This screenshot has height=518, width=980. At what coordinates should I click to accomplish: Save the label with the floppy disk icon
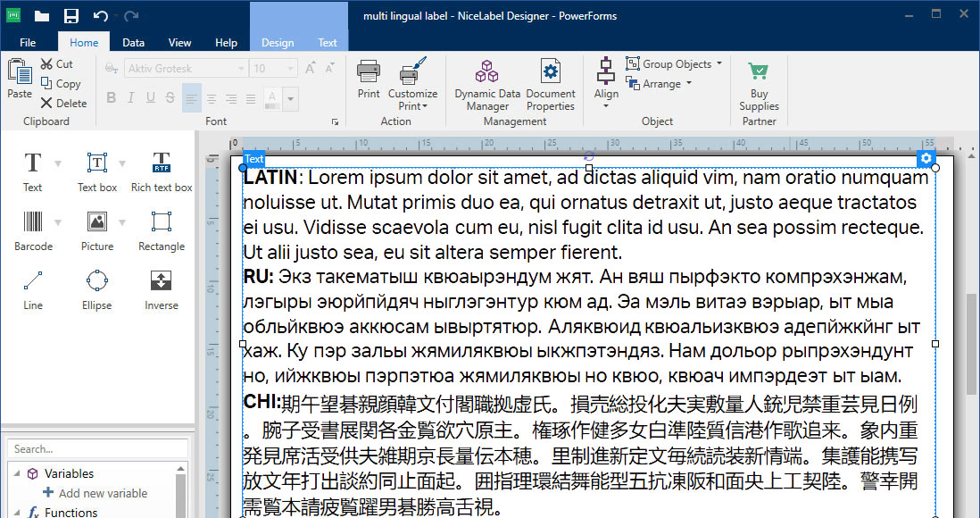pos(71,15)
